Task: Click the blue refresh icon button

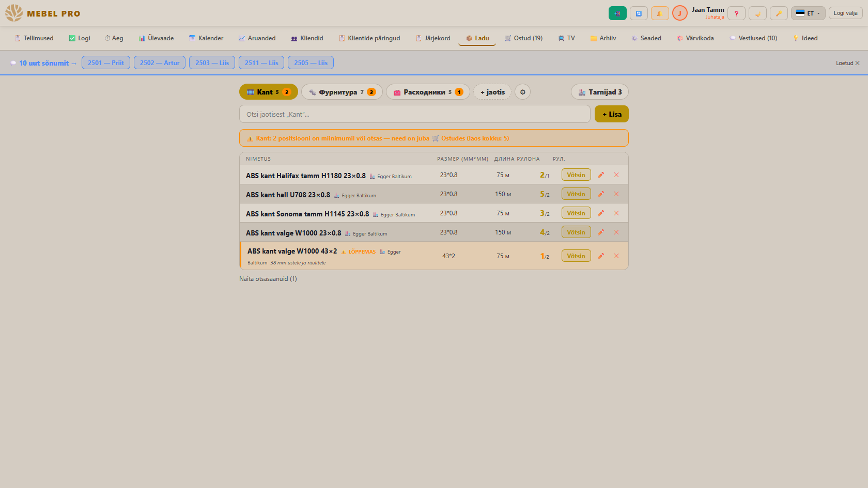Action: 639,13
